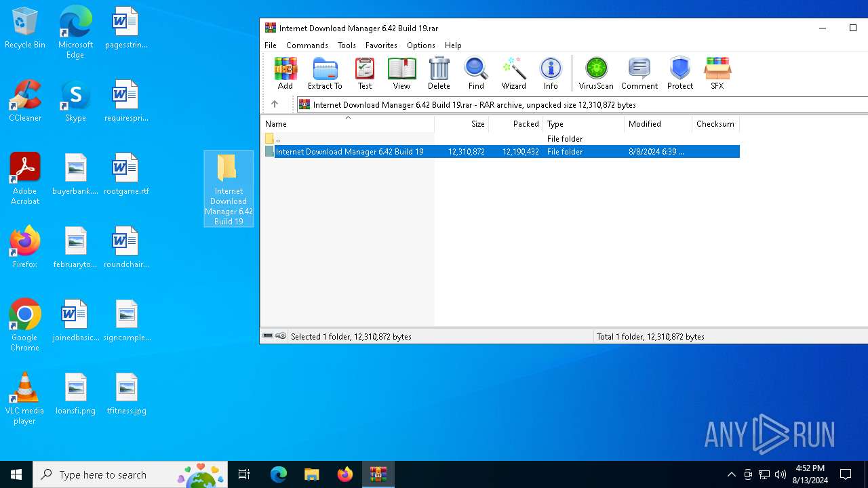Click the WinRAR taskbar button
Screen dimensions: 868x488
point(378,474)
